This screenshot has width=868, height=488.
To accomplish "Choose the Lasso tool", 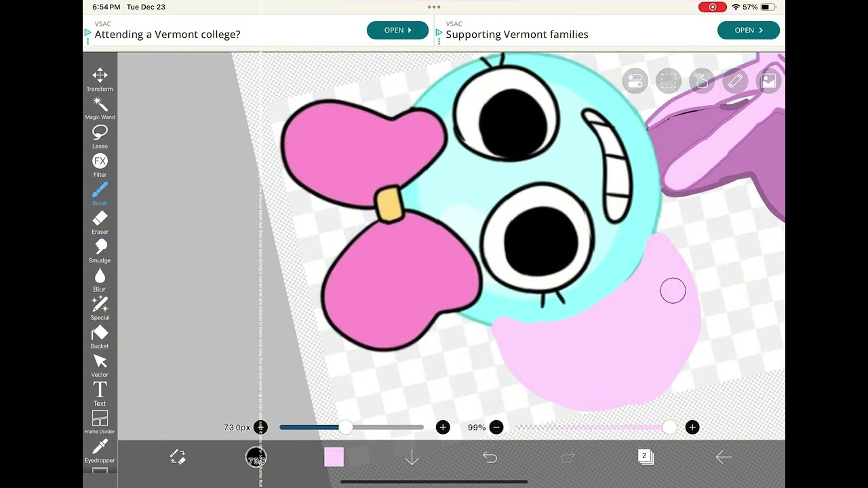I will [100, 137].
